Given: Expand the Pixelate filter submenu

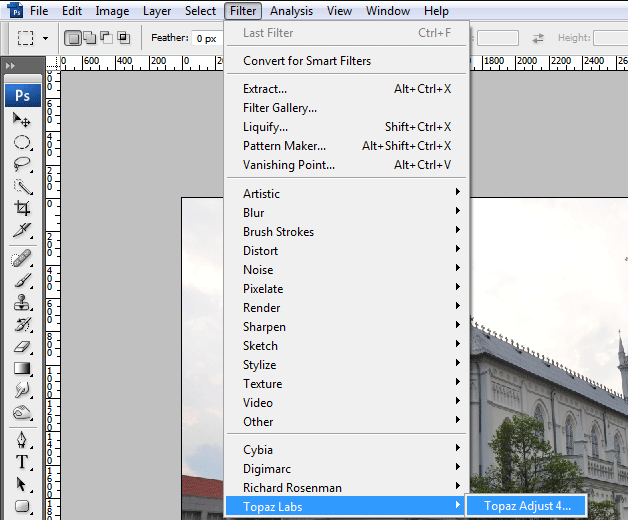Looking at the screenshot, I should (346, 289).
